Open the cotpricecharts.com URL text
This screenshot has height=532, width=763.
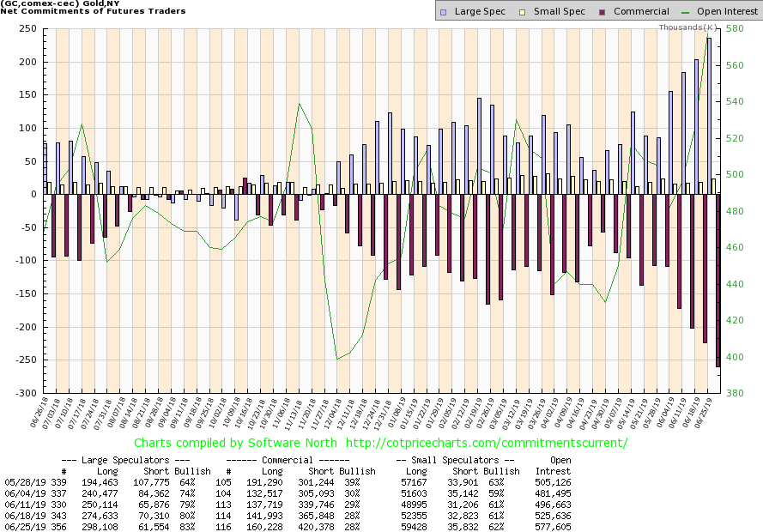click(494, 443)
